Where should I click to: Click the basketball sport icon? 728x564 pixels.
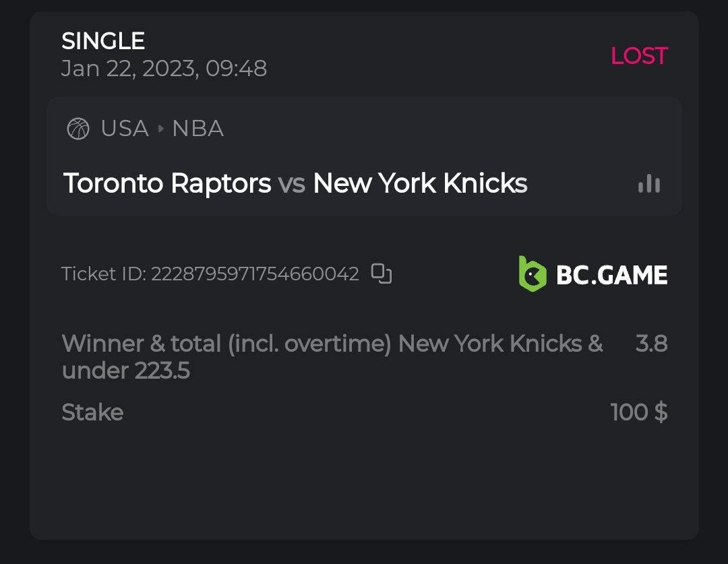click(x=78, y=129)
